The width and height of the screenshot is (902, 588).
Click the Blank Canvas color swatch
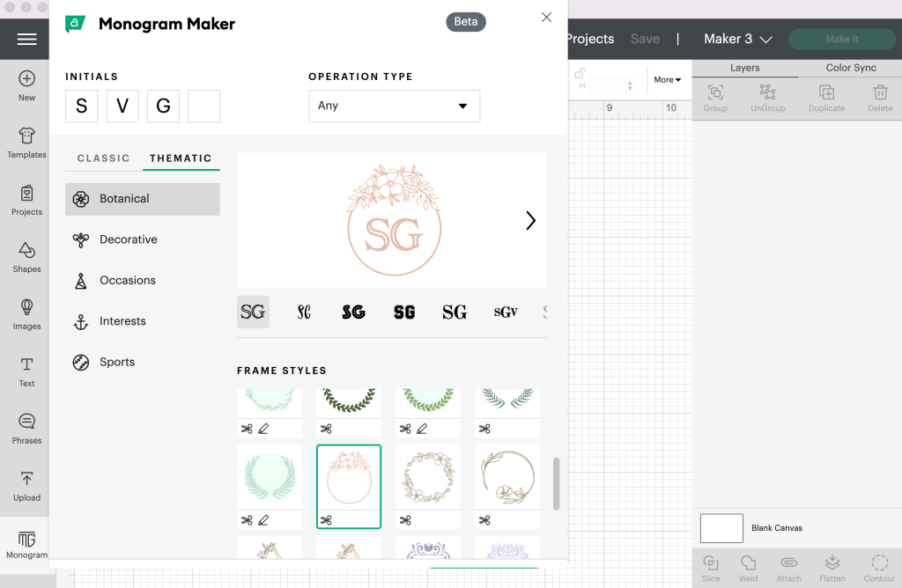tap(721, 528)
